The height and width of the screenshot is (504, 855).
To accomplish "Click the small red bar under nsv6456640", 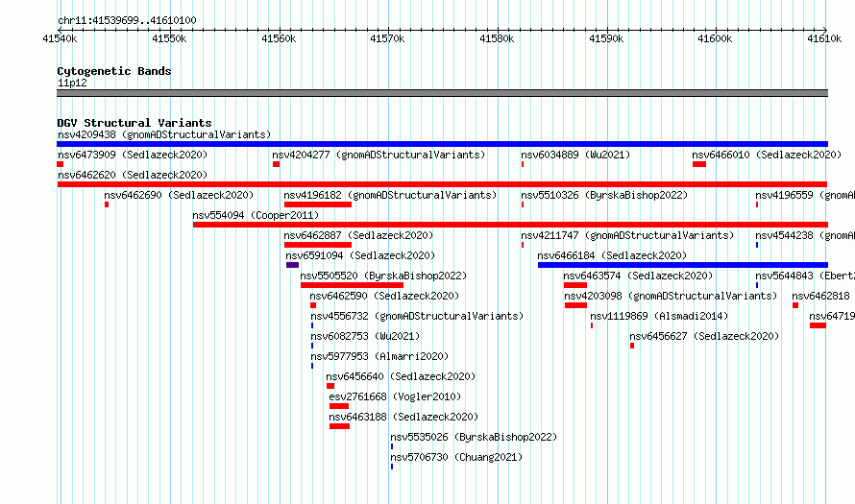I will pos(330,386).
